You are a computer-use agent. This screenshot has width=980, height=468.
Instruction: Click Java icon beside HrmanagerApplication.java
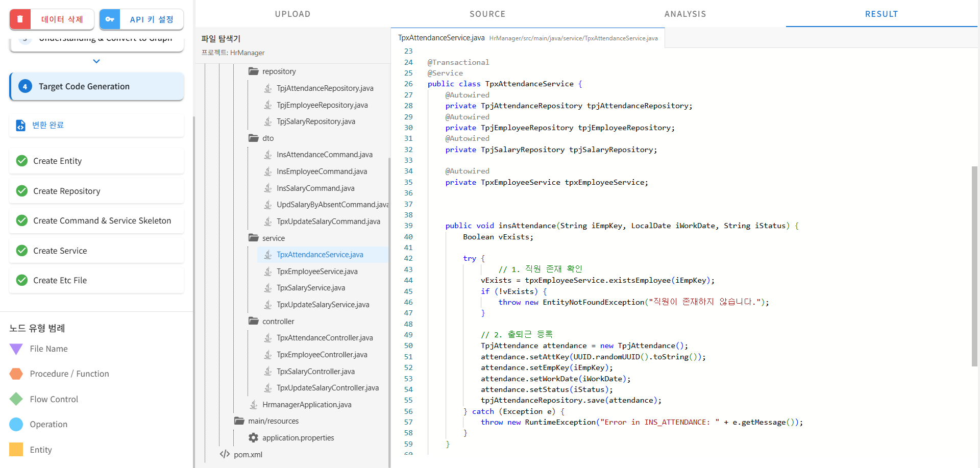[x=254, y=405]
